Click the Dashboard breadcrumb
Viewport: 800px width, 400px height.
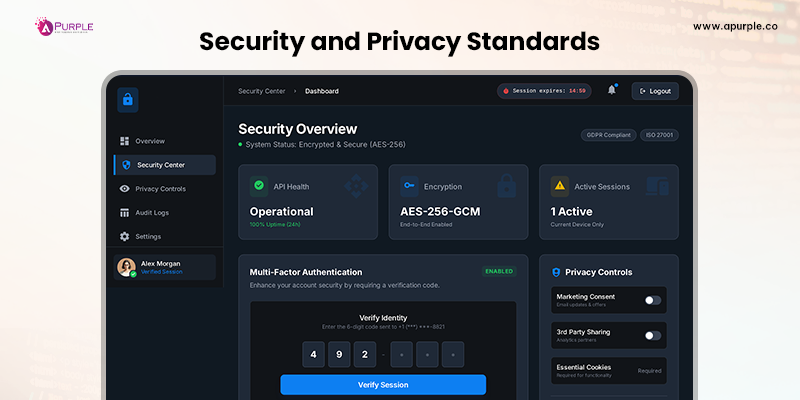(x=322, y=91)
